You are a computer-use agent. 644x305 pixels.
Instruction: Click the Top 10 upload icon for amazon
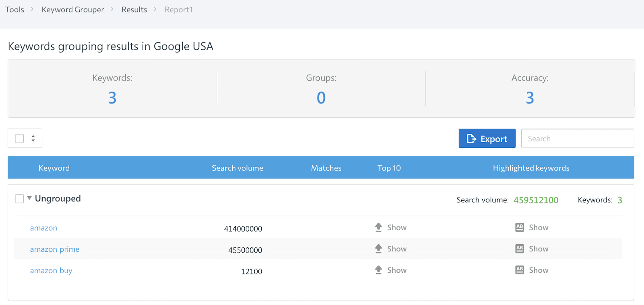[378, 228]
